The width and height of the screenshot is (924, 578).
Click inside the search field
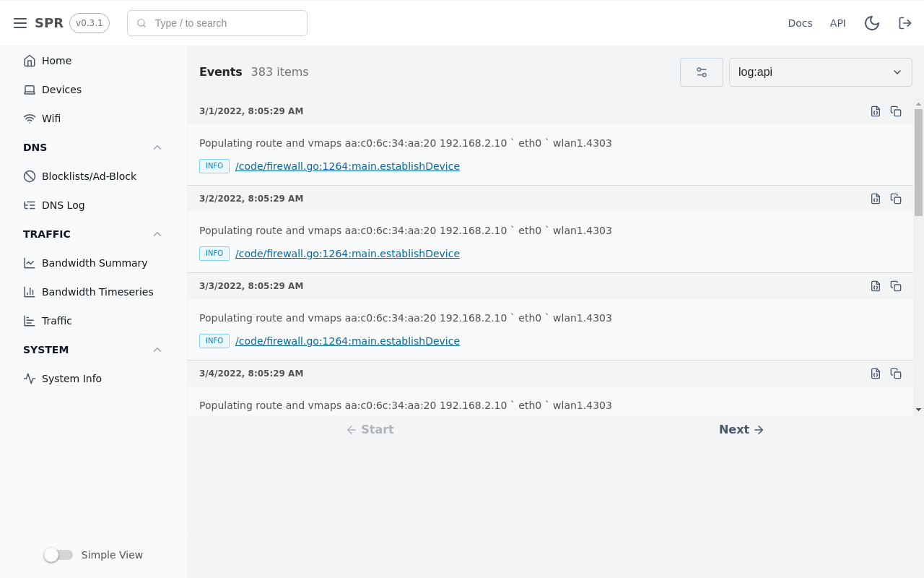(217, 22)
